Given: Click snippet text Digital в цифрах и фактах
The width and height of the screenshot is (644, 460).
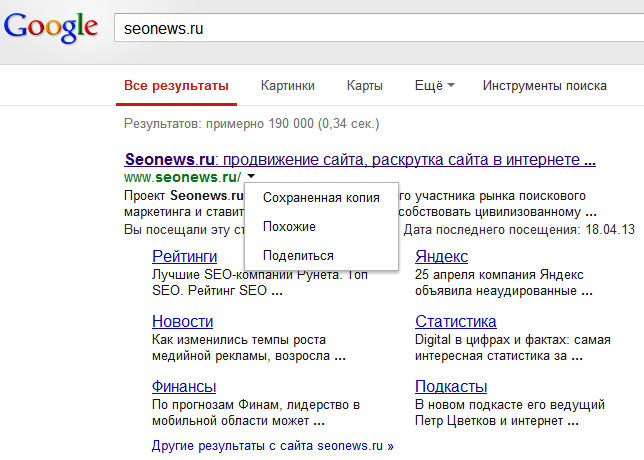Looking at the screenshot, I should pyautogui.click(x=492, y=340).
